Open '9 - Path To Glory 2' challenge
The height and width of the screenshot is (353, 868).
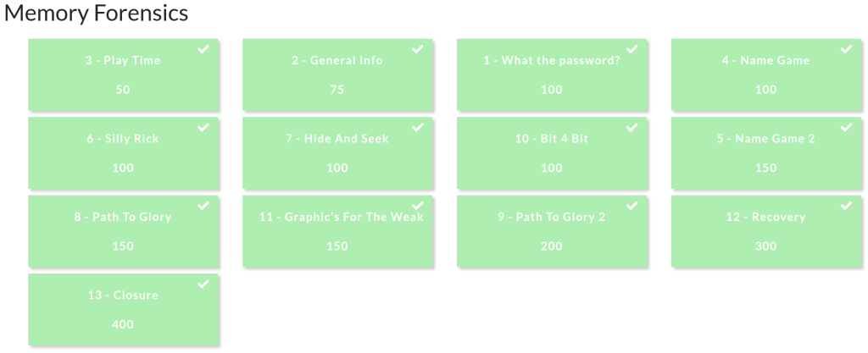[552, 231]
